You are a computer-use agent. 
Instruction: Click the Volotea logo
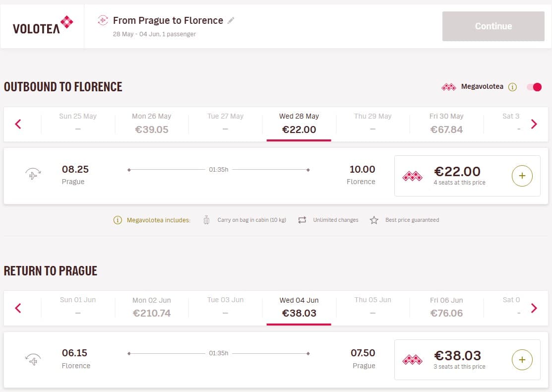(43, 25)
